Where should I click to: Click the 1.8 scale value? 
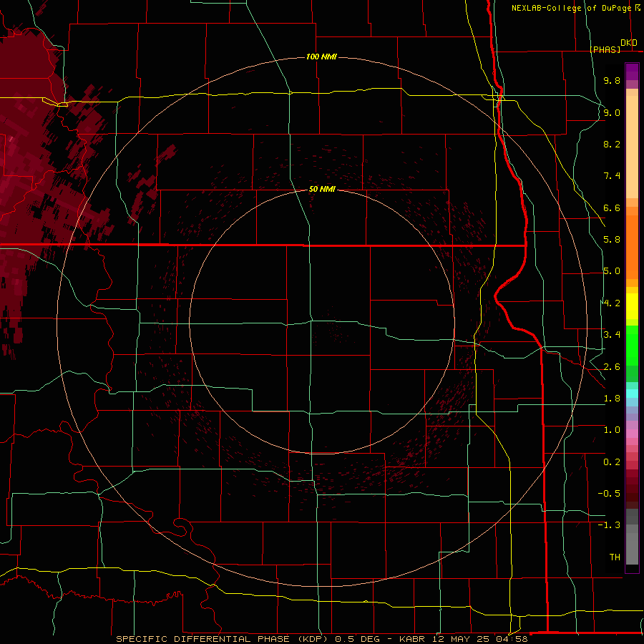(x=612, y=399)
